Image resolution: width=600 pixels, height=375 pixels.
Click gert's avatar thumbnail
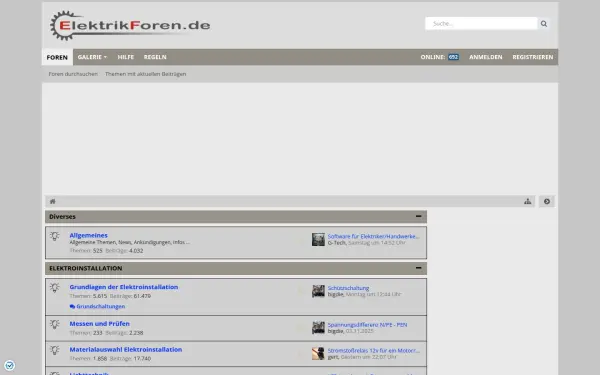[x=318, y=354]
